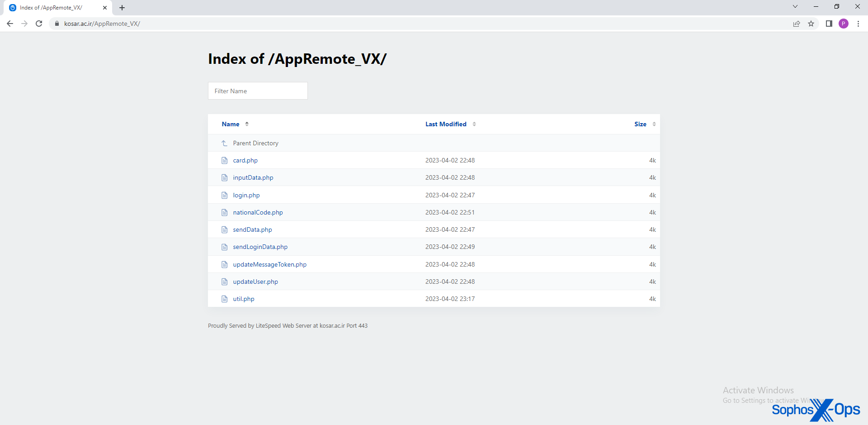Sort the listing by Name
Image resolution: width=868 pixels, height=425 pixels.
[x=231, y=124]
